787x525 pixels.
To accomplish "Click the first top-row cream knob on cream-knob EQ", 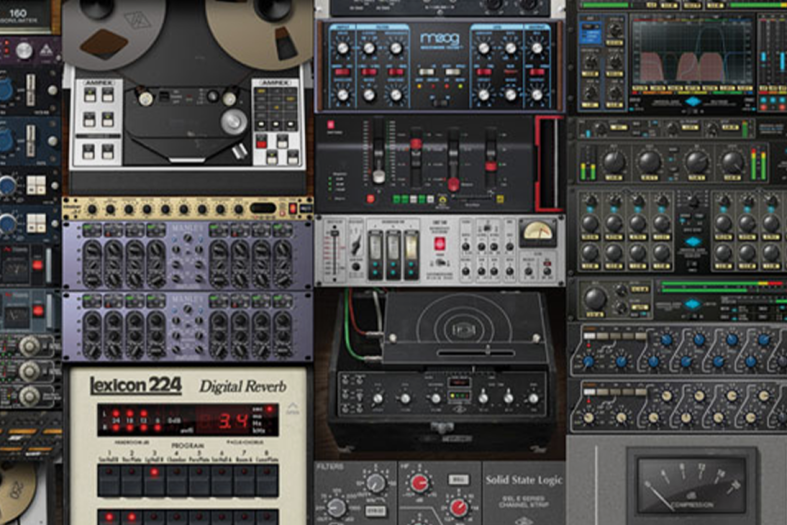I will click(667, 396).
